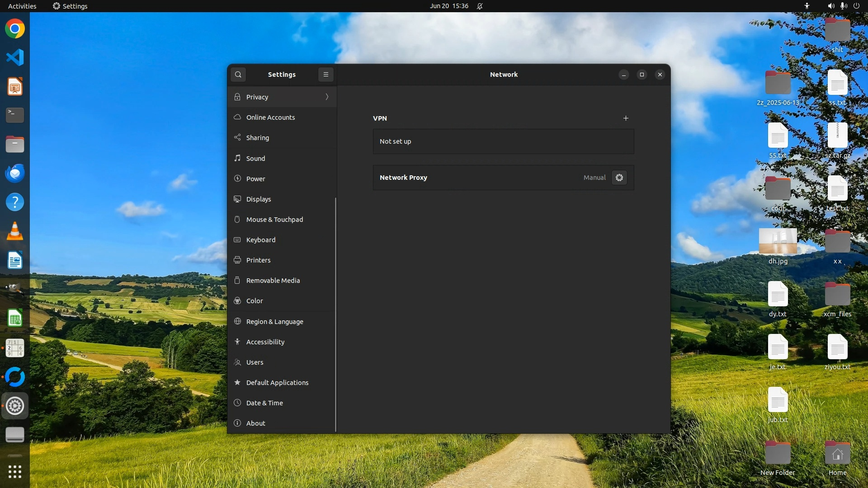Launch VLC from the dock
The width and height of the screenshot is (868, 488).
click(x=15, y=231)
